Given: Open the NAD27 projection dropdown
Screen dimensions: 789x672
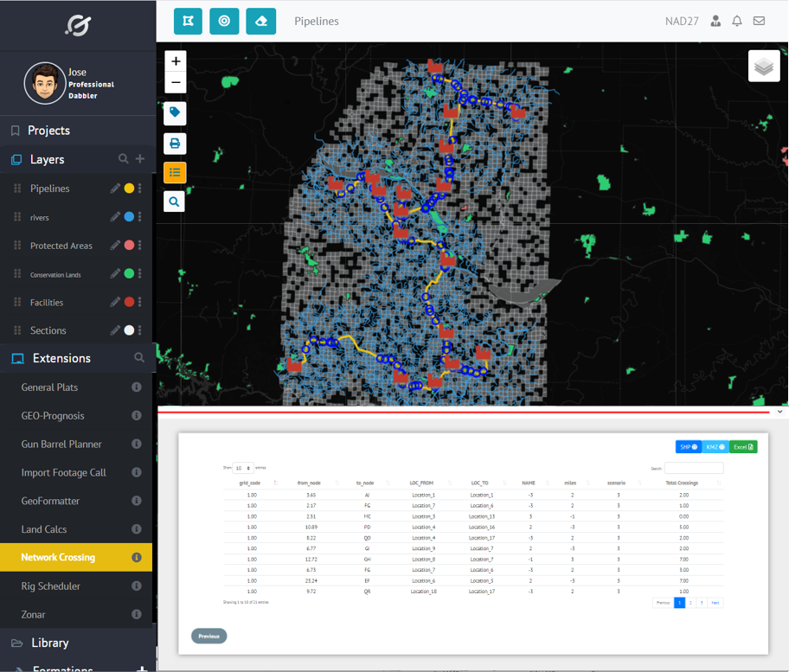Looking at the screenshot, I should click(x=683, y=21).
